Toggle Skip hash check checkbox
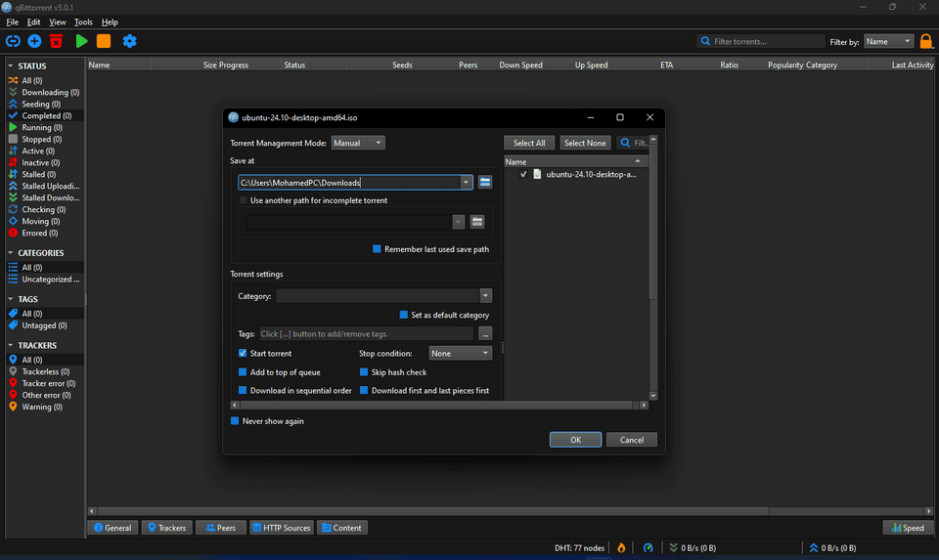Screen dimensions: 939x560 tap(364, 372)
